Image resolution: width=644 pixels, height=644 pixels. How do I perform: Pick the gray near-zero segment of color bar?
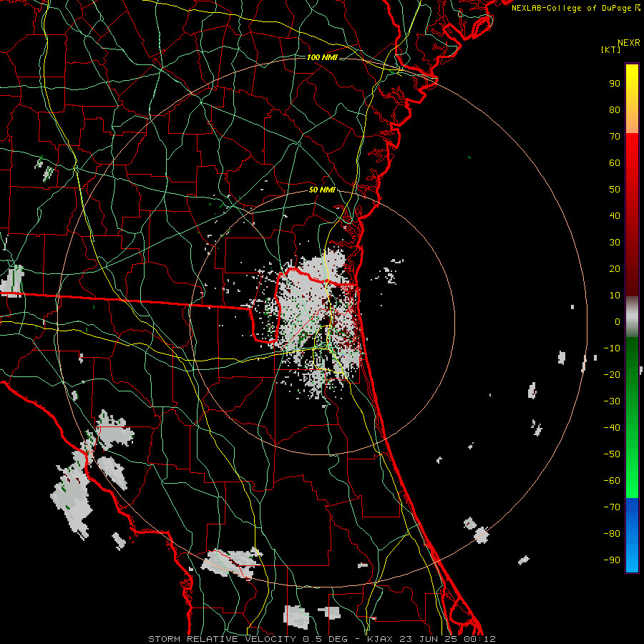point(632,317)
